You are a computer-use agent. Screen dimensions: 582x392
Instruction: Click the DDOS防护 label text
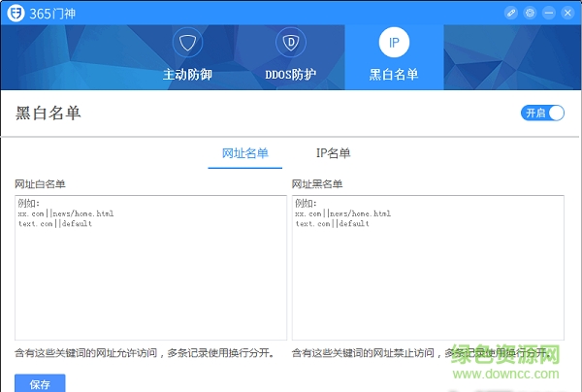pyautogui.click(x=290, y=75)
